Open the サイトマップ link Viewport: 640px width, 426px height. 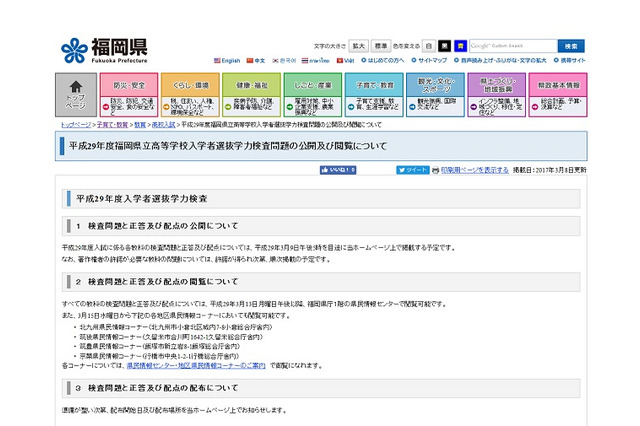[x=432, y=60]
